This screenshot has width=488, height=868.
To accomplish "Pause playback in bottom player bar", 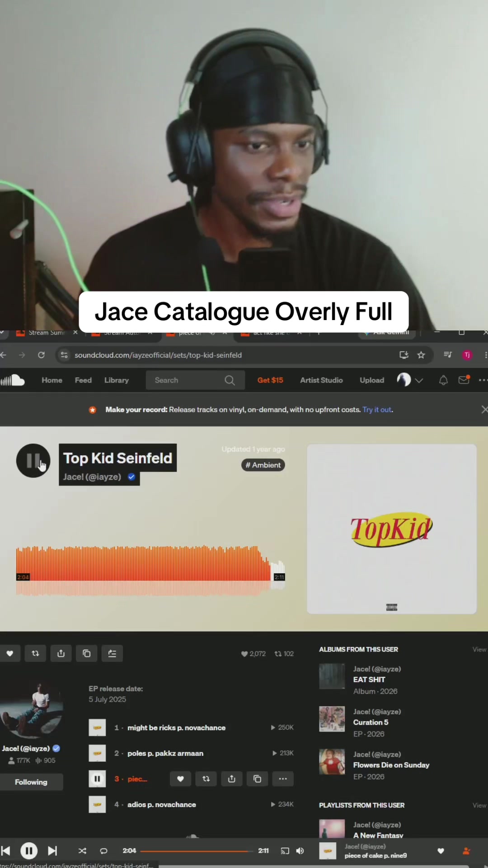I will tap(29, 851).
